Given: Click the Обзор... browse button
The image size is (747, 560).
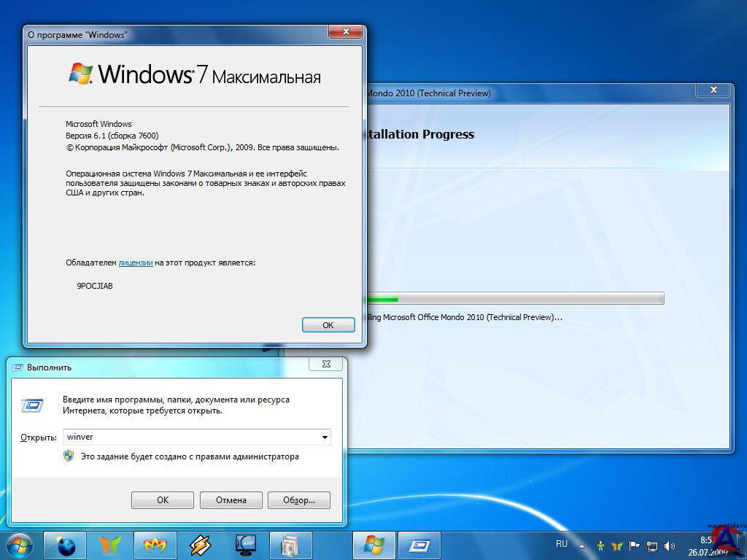Looking at the screenshot, I should (x=299, y=500).
